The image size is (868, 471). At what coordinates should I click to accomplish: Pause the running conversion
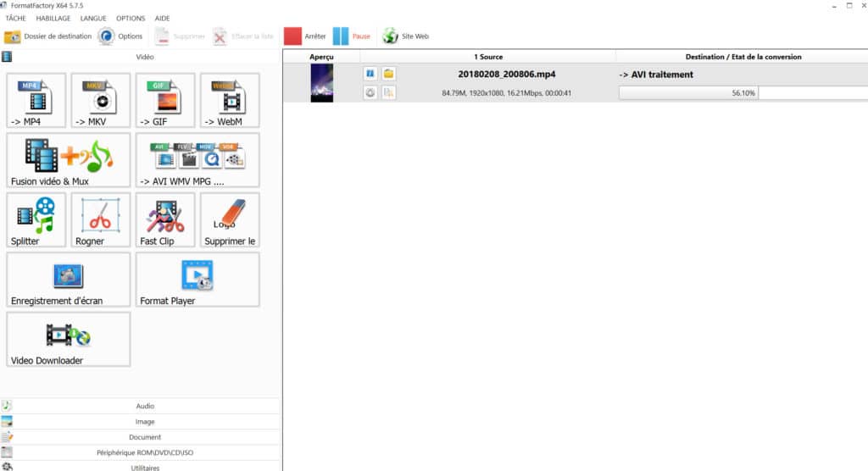click(x=352, y=36)
